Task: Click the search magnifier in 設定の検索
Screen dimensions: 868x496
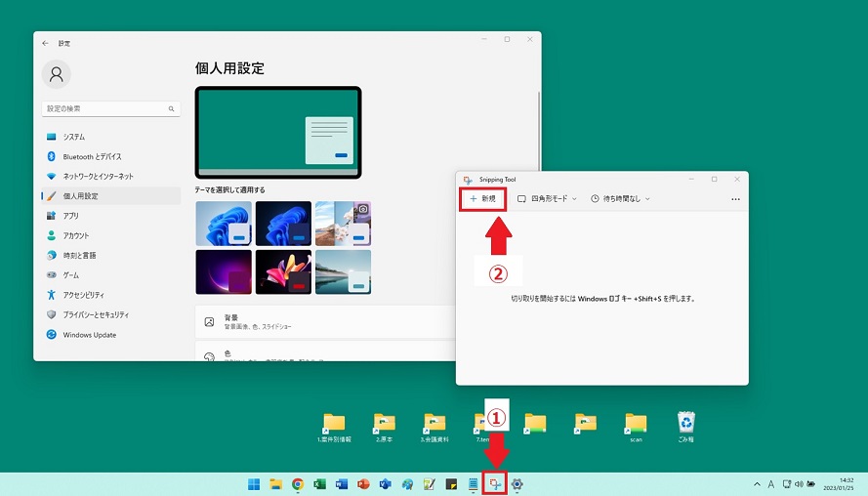Action: [x=171, y=109]
